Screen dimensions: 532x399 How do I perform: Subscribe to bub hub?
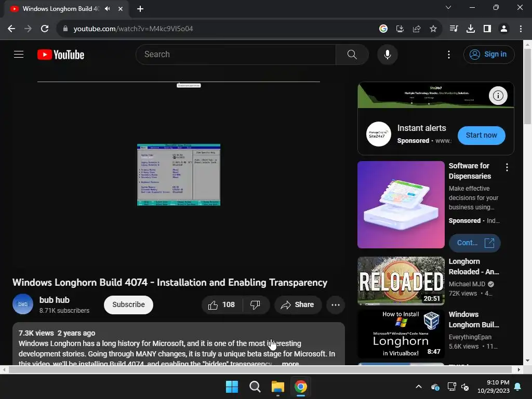pyautogui.click(x=128, y=304)
